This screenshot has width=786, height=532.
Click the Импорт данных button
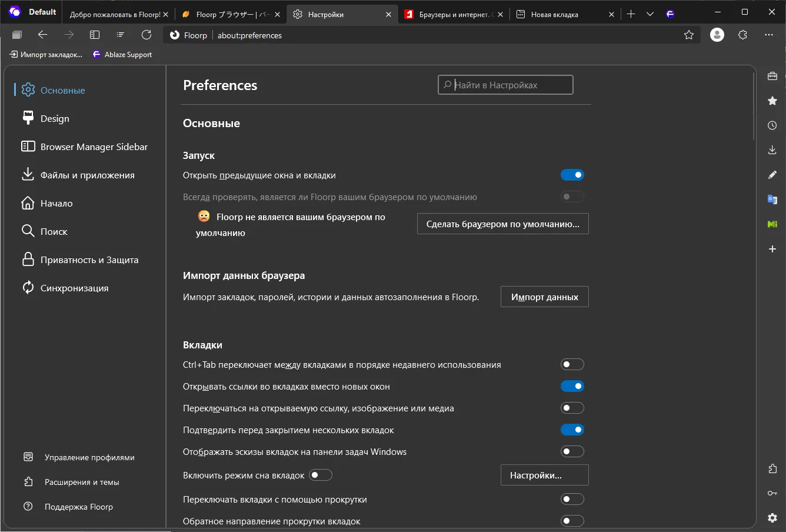click(x=544, y=297)
